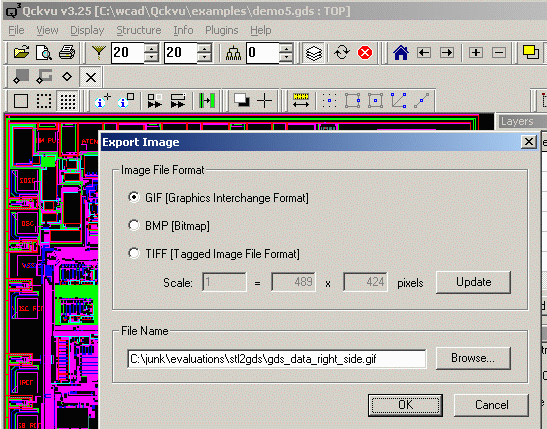Click the first double-arrow step icon
This screenshot has width=547, height=429.
(155, 101)
